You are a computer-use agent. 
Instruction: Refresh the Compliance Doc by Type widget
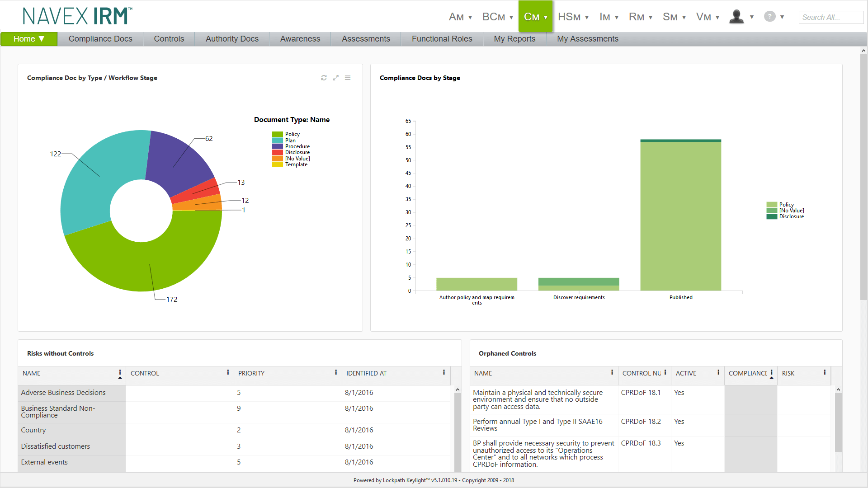tap(324, 78)
